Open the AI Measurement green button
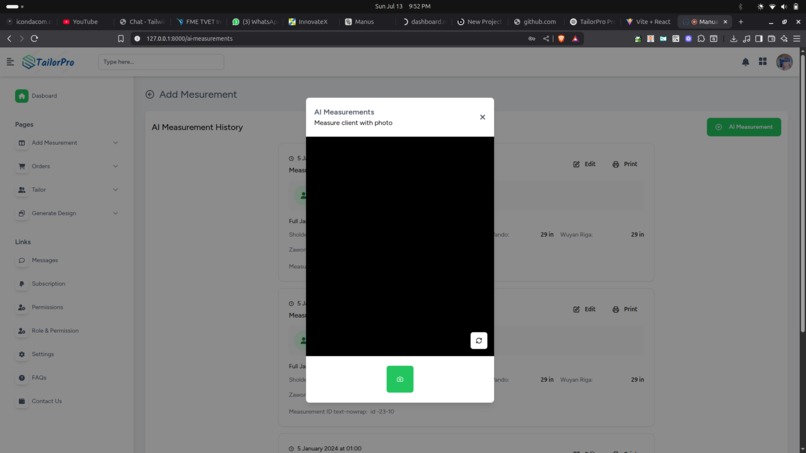This screenshot has height=453, width=806. 744,127
